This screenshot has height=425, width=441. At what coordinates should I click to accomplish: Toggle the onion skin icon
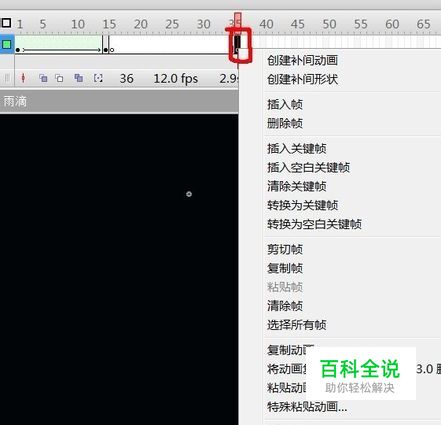[x=43, y=78]
